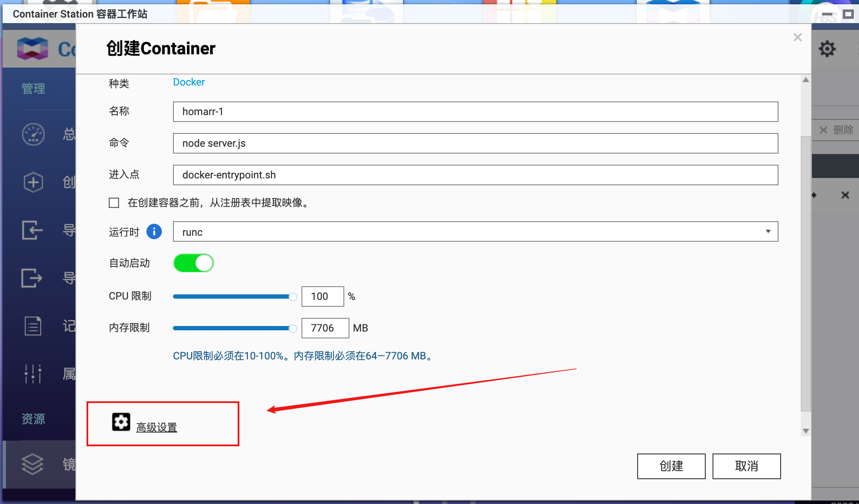Check pull image from registry checkbox

point(114,203)
